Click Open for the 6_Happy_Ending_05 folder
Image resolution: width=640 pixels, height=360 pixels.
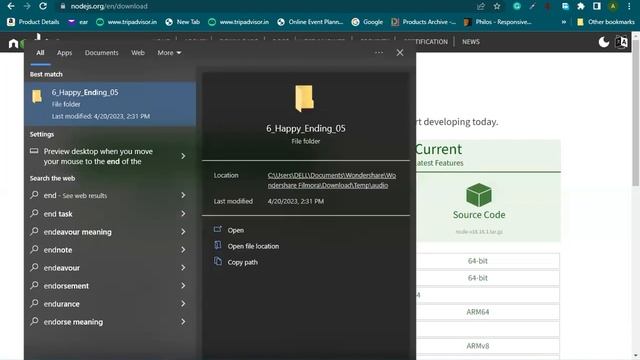(x=236, y=230)
